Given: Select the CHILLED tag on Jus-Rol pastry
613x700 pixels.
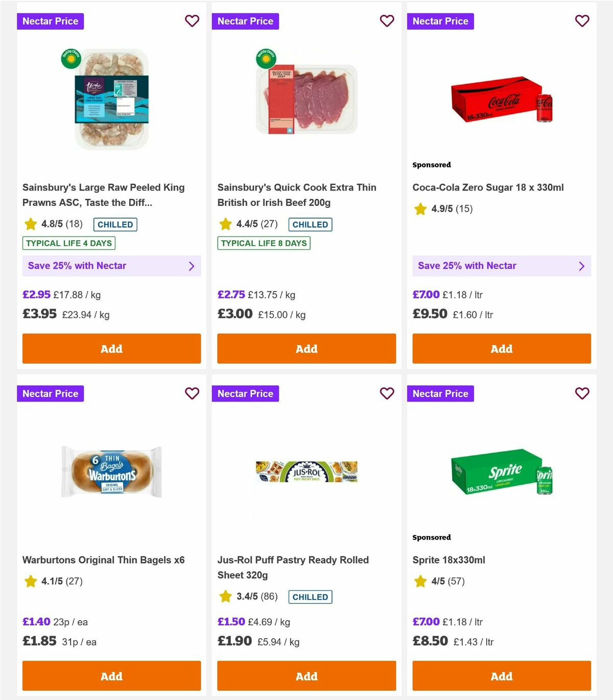Looking at the screenshot, I should point(310,596).
